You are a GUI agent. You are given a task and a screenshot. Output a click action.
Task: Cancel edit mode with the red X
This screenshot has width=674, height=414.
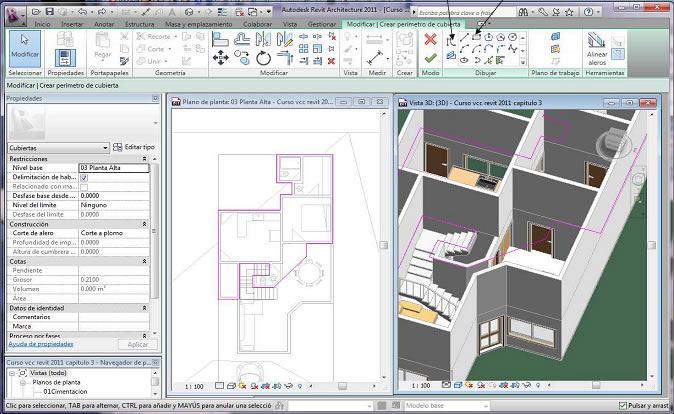point(431,39)
